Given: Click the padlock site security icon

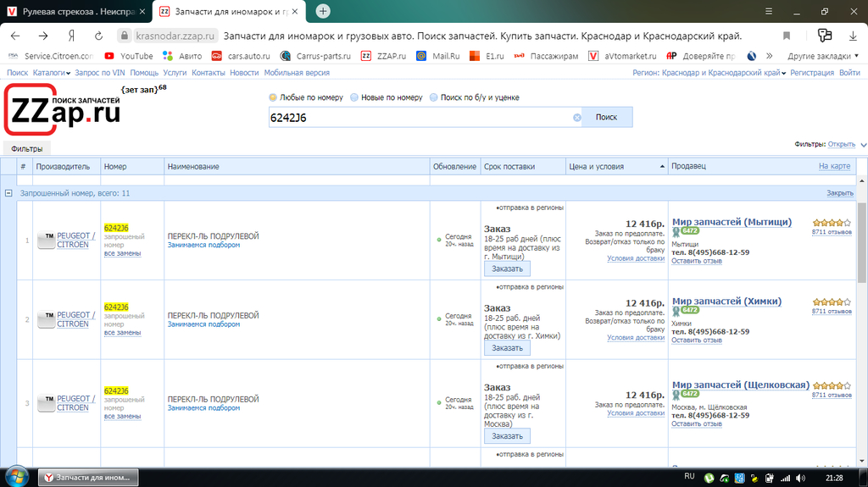Looking at the screenshot, I should point(125,36).
